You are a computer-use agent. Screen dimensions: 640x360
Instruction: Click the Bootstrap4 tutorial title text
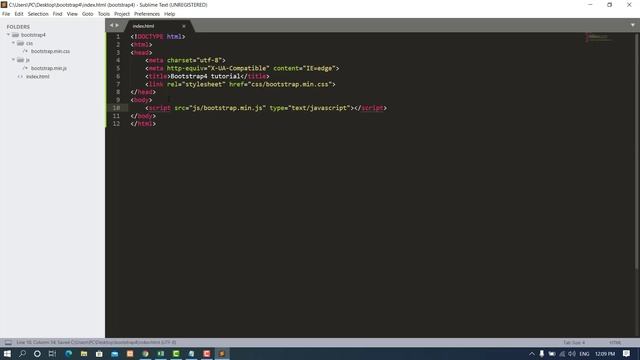205,76
